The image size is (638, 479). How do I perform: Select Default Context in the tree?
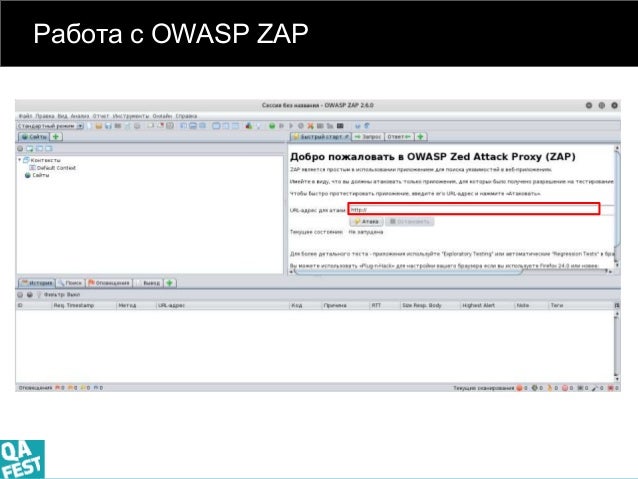click(56, 168)
